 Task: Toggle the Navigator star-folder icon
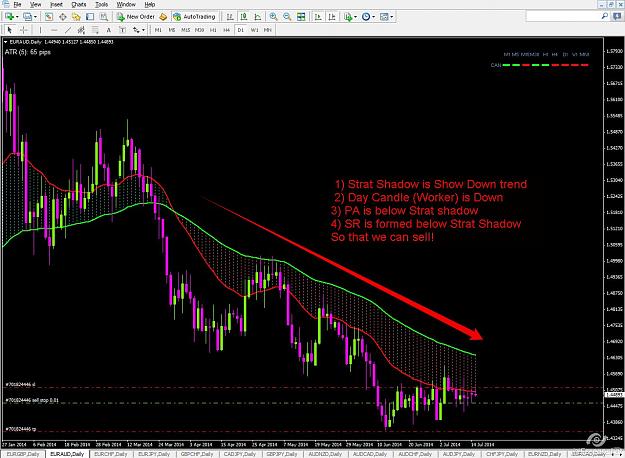[76, 17]
